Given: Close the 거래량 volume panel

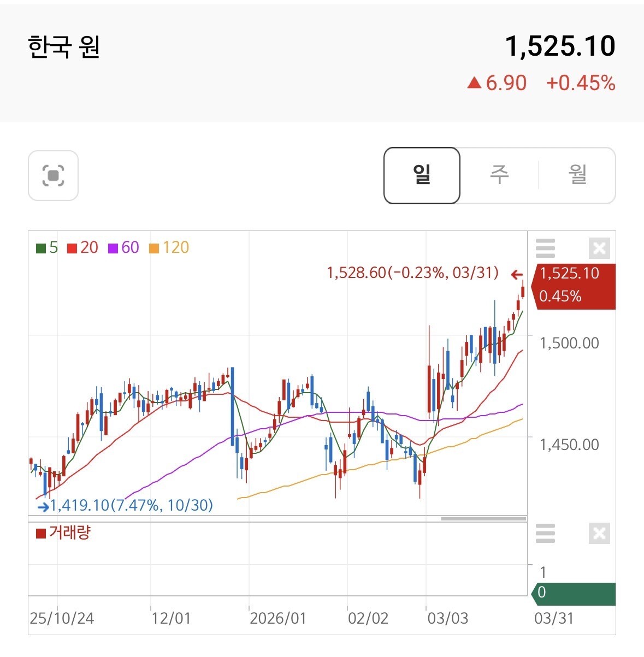Looking at the screenshot, I should [x=599, y=533].
